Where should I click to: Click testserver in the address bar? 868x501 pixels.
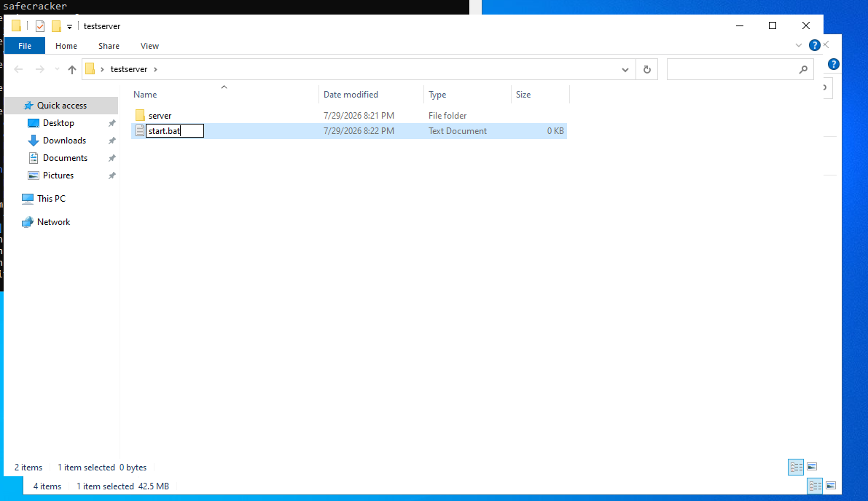coord(129,69)
